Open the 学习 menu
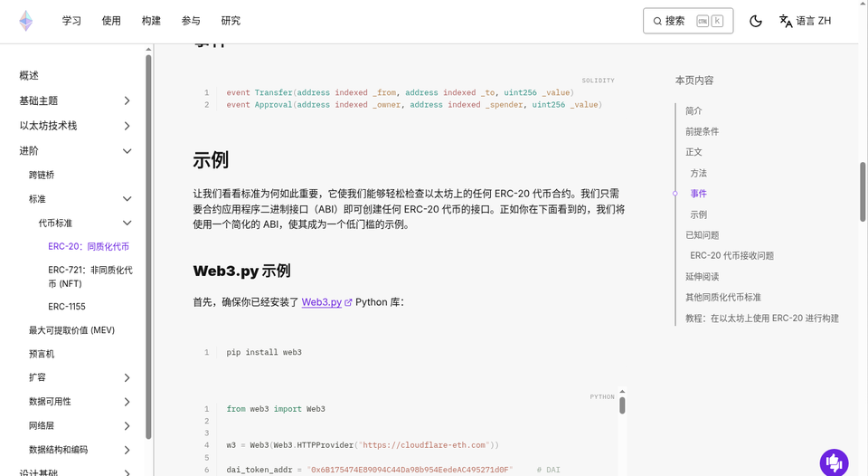 click(x=71, y=21)
